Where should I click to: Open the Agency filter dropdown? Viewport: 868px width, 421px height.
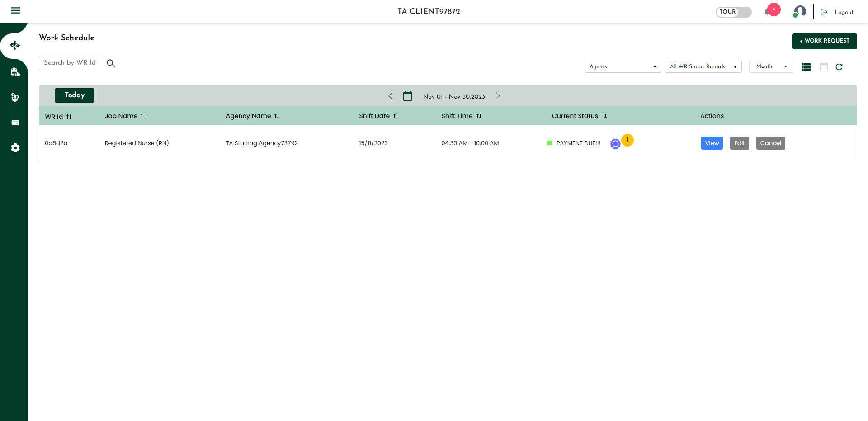623,66
